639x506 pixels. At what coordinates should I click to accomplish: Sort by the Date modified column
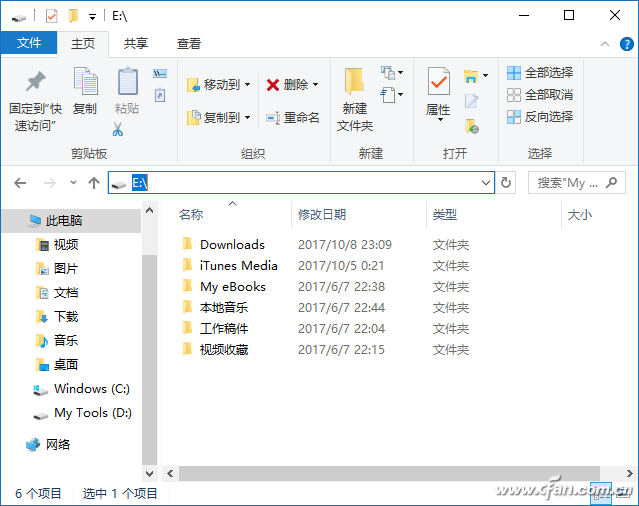pos(322,214)
